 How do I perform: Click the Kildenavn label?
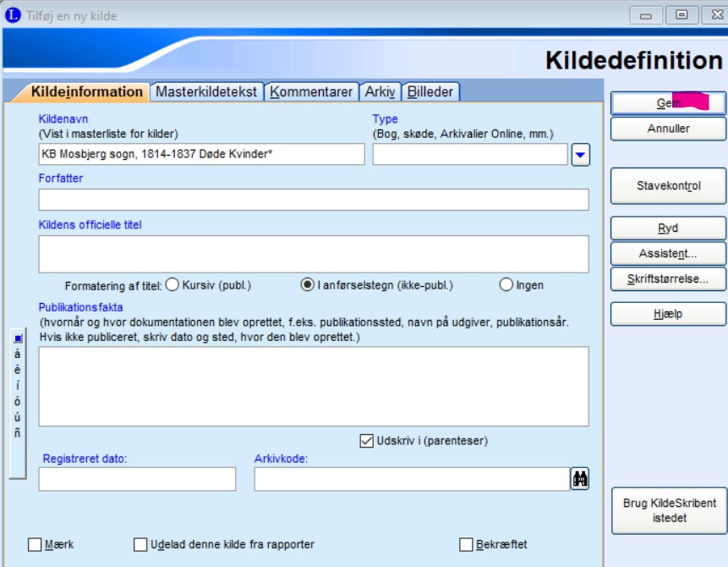pyautogui.click(x=63, y=119)
